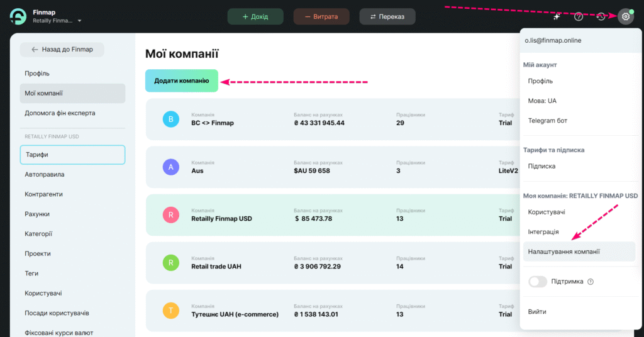Image resolution: width=644 pixels, height=337 pixels.
Task: Click the Додати компанію button
Action: (181, 80)
